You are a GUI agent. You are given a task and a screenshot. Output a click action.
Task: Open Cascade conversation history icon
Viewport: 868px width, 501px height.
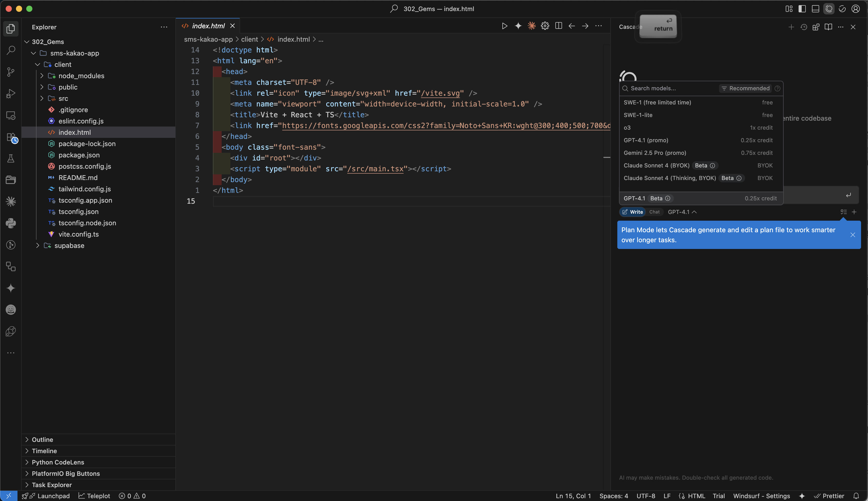pos(804,27)
